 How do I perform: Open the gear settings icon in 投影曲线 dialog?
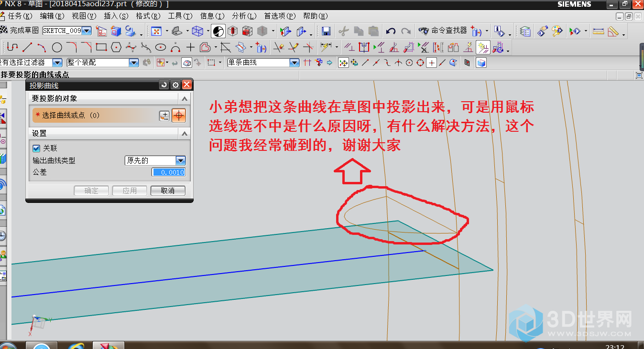coord(175,85)
